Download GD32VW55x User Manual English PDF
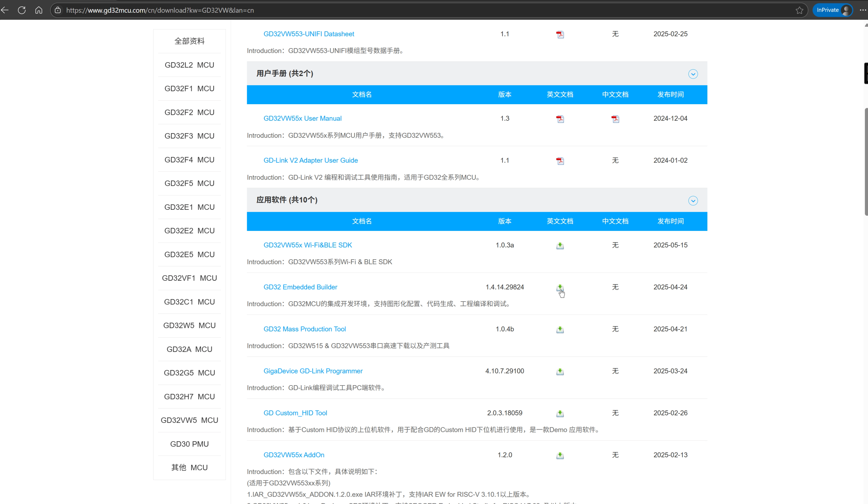The width and height of the screenshot is (868, 504). click(560, 119)
